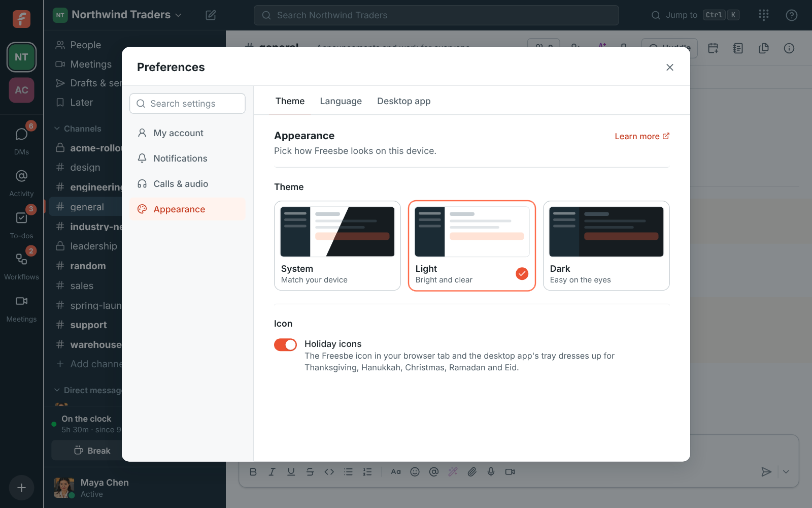The height and width of the screenshot is (508, 812).
Task: Select Appearance in settings sidebar
Action: [x=188, y=209]
